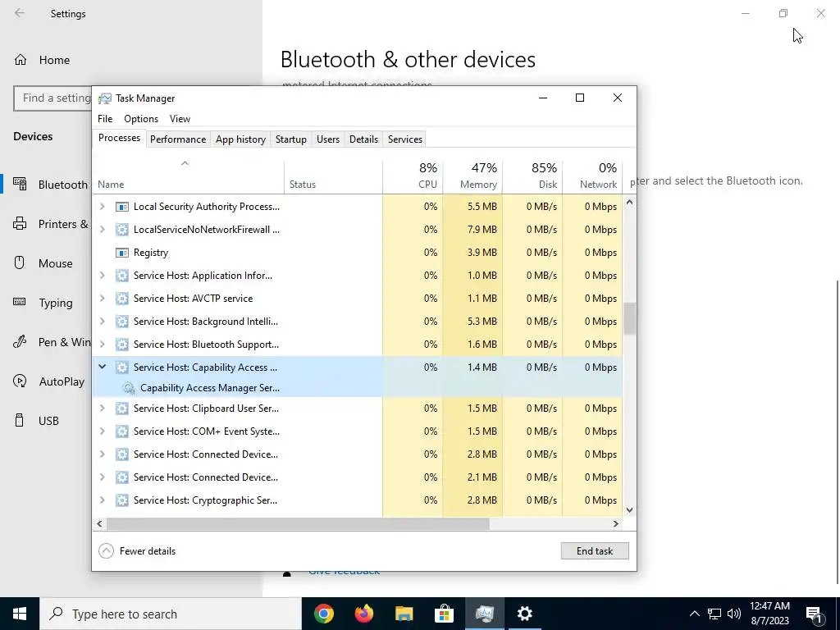This screenshot has width=840, height=630.
Task: Click icon for Service Host: Clipboard User Ser...
Action: click(x=122, y=409)
